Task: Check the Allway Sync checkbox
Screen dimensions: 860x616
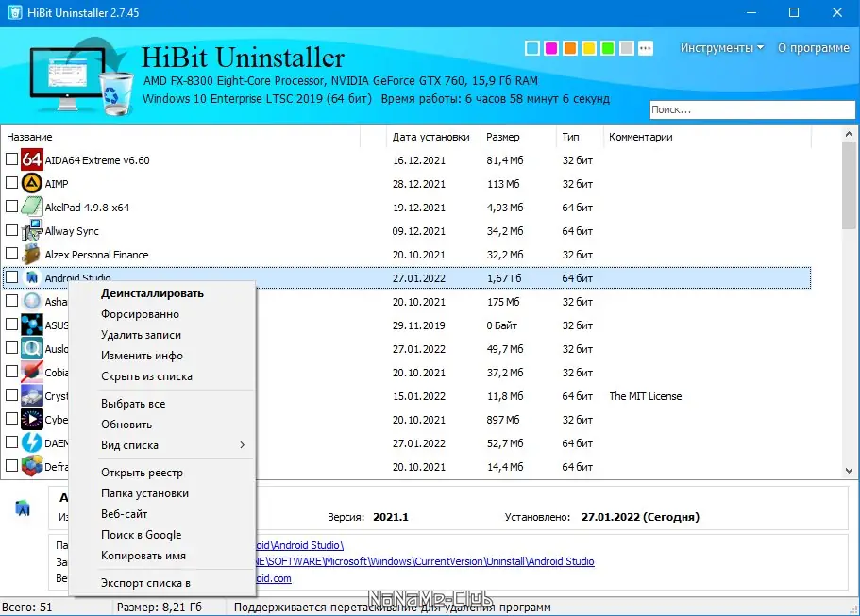Action: click(11, 229)
